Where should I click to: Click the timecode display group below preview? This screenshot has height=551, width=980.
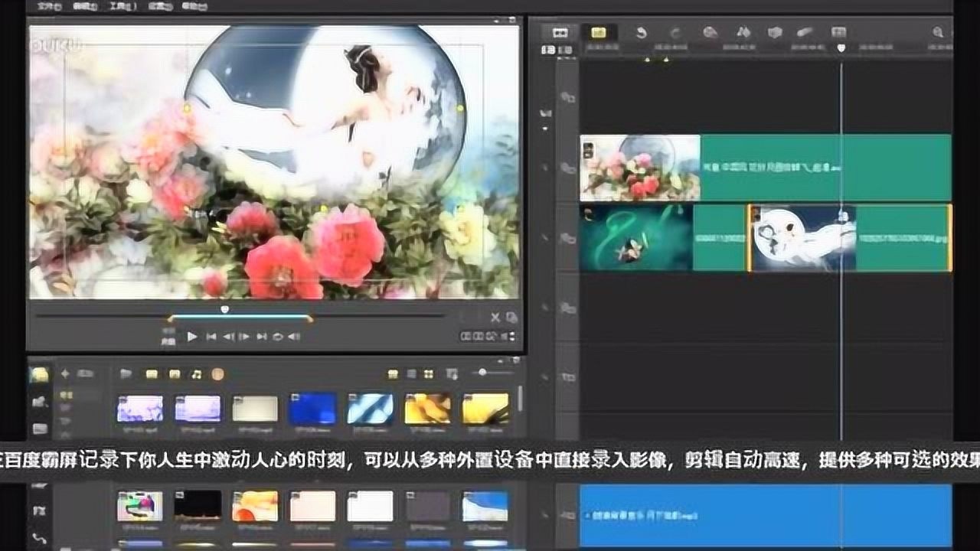coord(488,336)
